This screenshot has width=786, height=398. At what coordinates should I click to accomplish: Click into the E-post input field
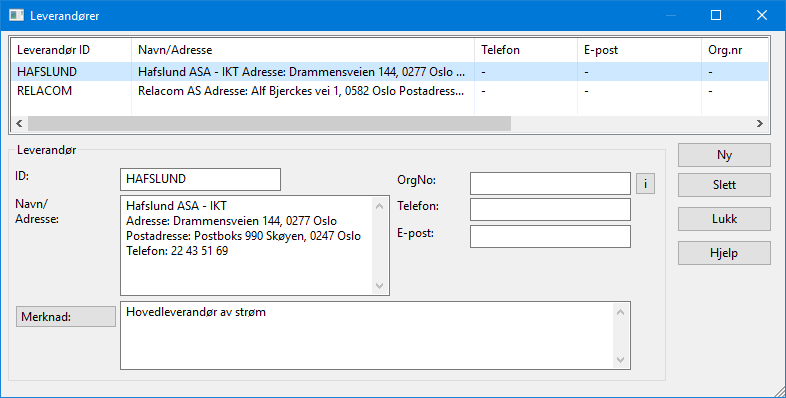pyautogui.click(x=550, y=237)
